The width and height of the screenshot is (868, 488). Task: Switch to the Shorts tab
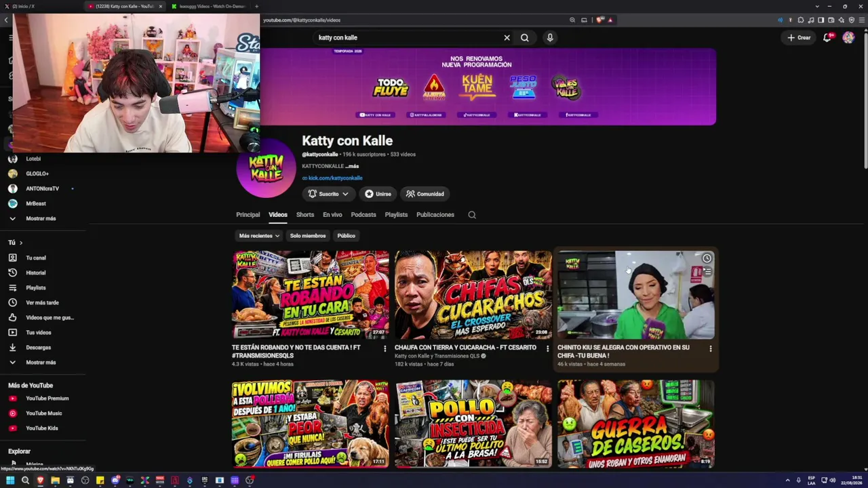305,215
